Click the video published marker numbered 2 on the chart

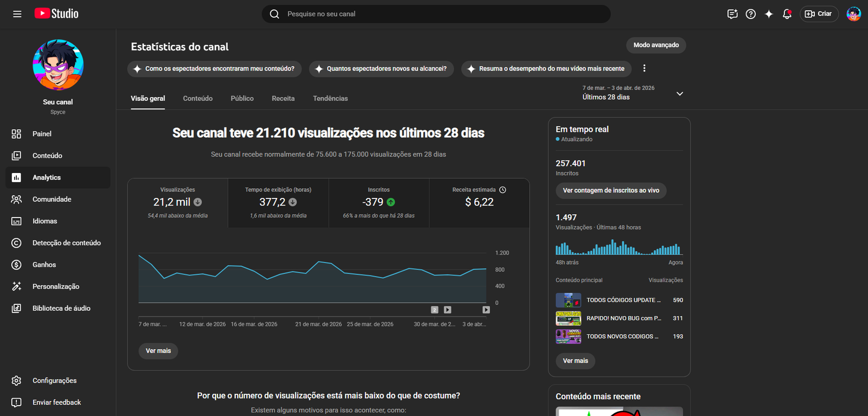tap(435, 310)
